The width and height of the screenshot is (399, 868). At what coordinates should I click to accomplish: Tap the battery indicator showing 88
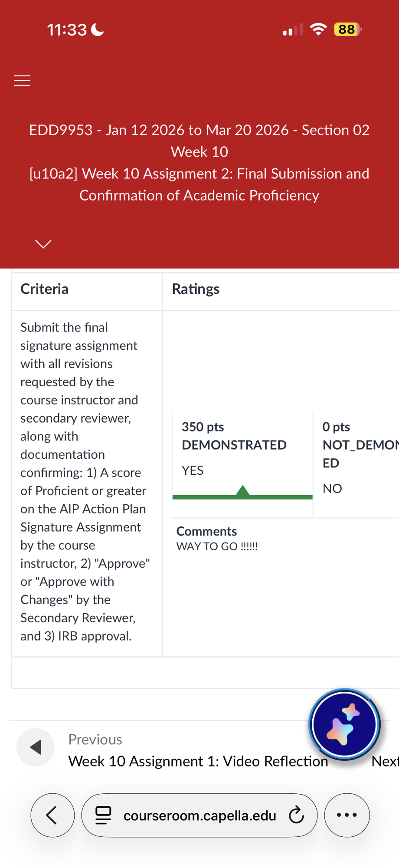[x=347, y=30]
